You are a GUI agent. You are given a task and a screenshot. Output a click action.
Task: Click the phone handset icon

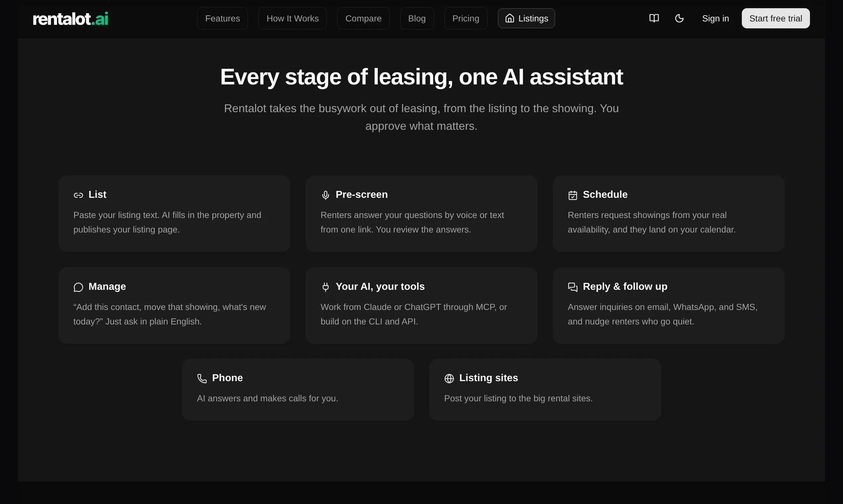pyautogui.click(x=202, y=378)
